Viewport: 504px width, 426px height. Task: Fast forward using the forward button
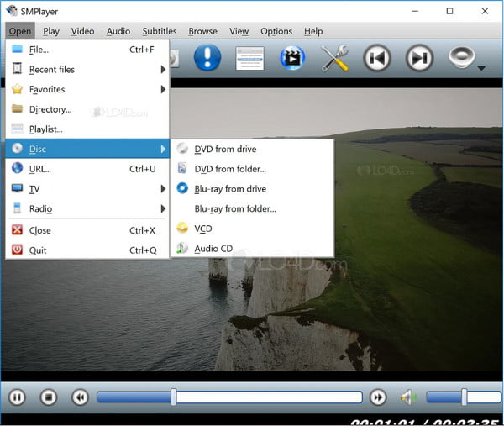pos(378,397)
